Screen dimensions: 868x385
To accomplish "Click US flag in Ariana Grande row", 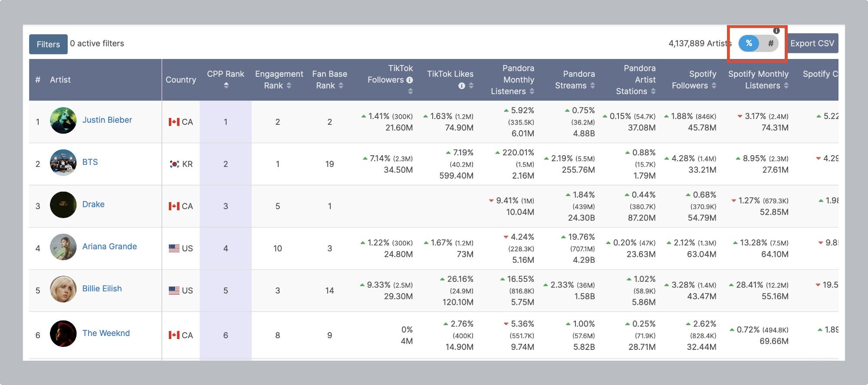I will (174, 248).
